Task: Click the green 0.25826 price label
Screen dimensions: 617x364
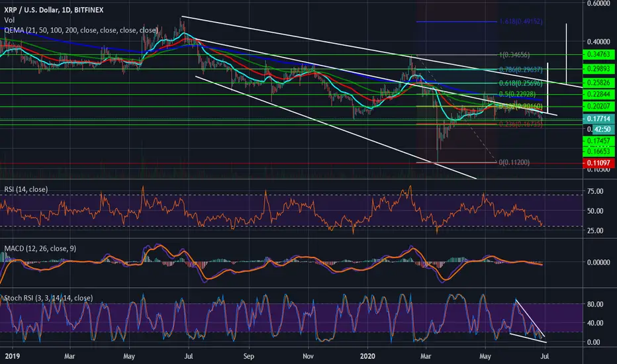Action: click(598, 83)
